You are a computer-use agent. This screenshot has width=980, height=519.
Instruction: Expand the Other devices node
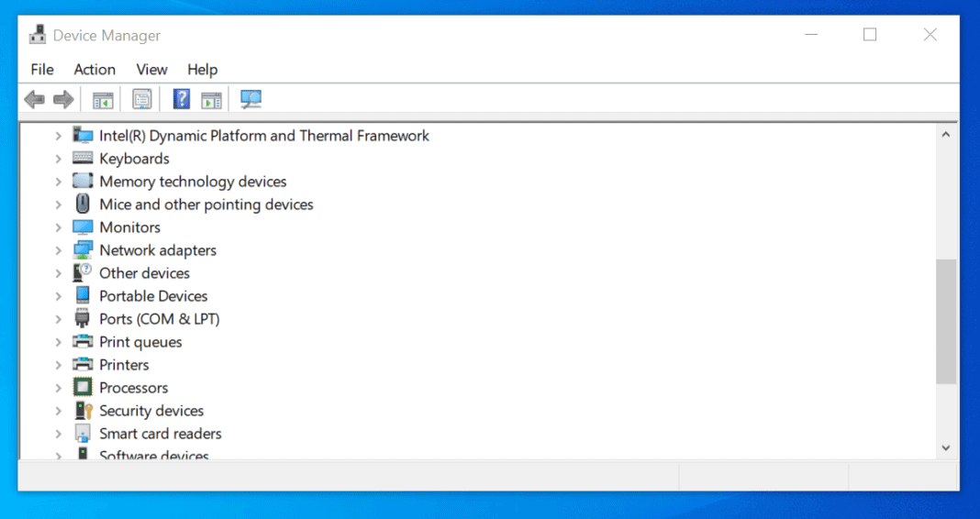58,273
